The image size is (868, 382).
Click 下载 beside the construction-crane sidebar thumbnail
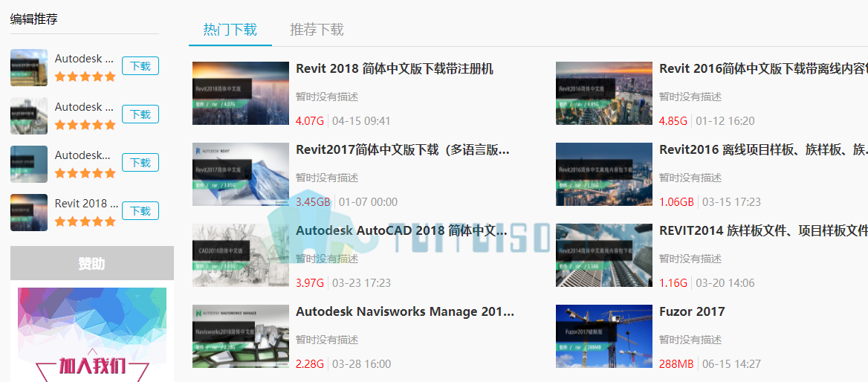pyautogui.click(x=140, y=66)
